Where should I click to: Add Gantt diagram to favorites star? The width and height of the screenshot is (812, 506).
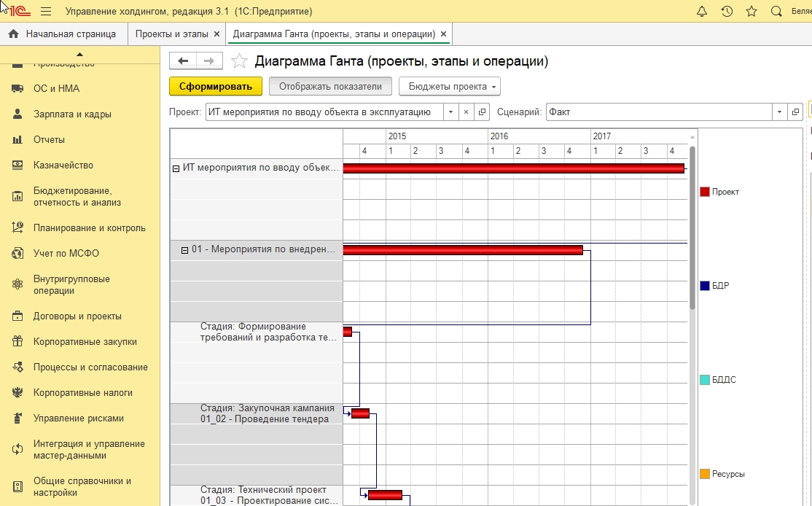click(x=239, y=61)
